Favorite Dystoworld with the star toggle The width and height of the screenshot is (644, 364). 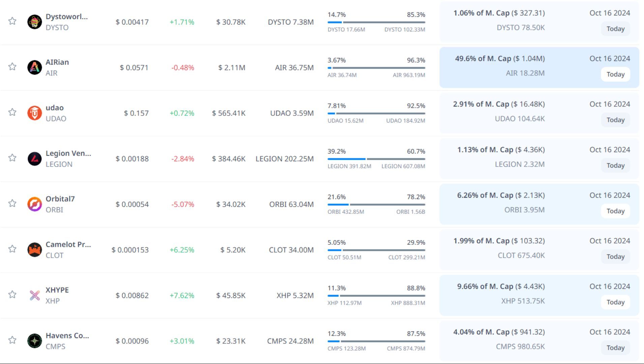click(x=12, y=21)
